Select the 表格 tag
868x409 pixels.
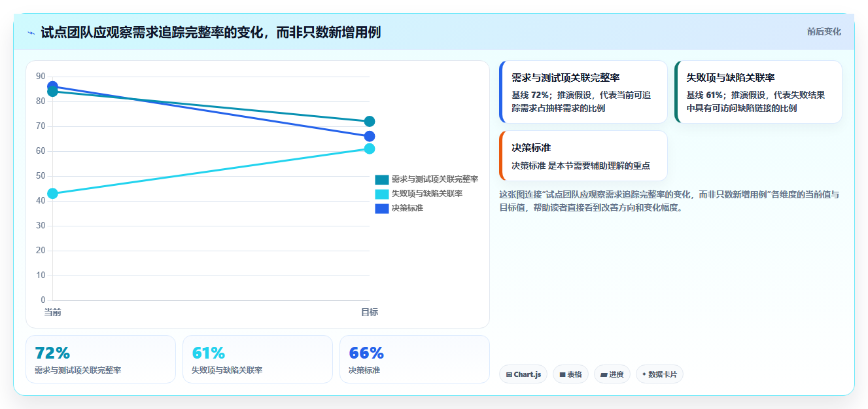click(x=570, y=374)
